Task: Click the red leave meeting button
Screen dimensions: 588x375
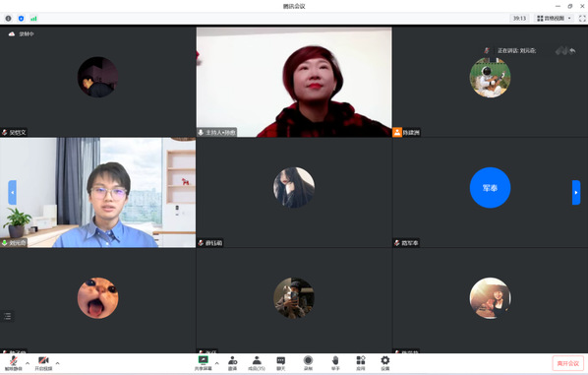Action: pyautogui.click(x=567, y=363)
